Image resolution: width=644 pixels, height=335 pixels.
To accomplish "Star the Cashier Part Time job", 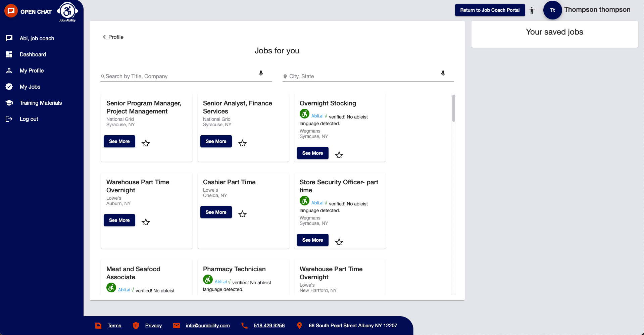I will 242,214.
